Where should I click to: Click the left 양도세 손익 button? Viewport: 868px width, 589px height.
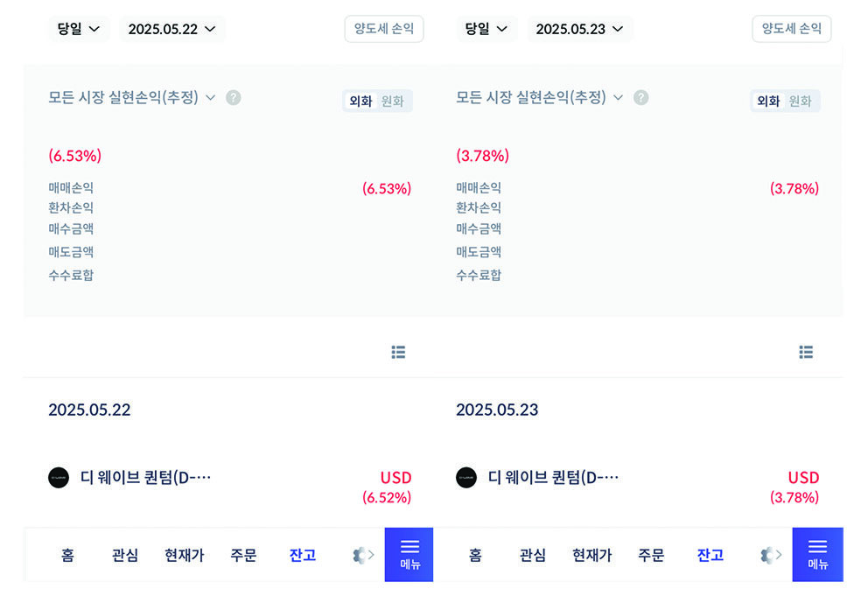pyautogui.click(x=383, y=28)
